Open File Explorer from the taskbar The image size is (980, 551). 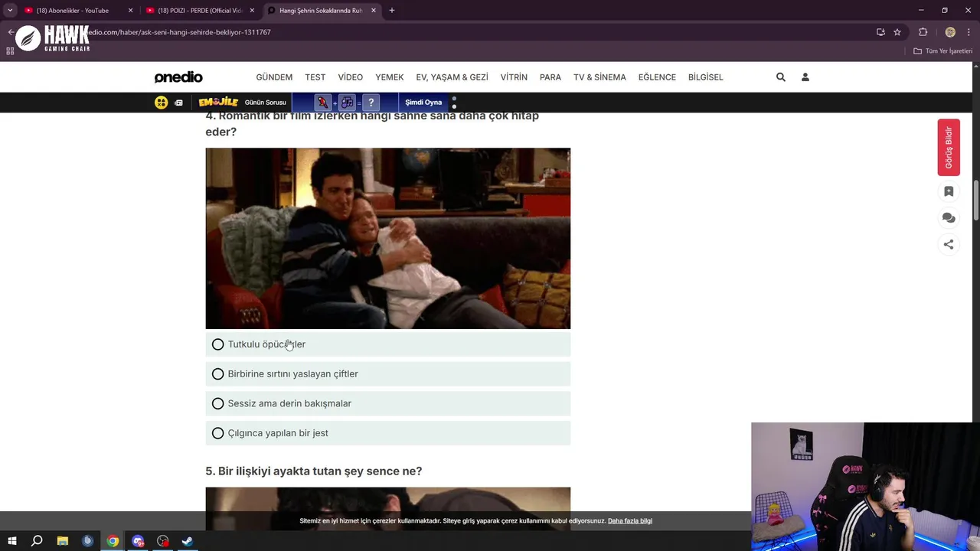pyautogui.click(x=63, y=541)
